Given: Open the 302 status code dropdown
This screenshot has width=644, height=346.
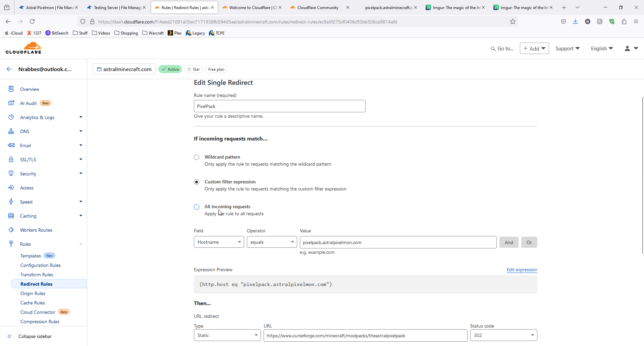Looking at the screenshot, I should pos(503,335).
